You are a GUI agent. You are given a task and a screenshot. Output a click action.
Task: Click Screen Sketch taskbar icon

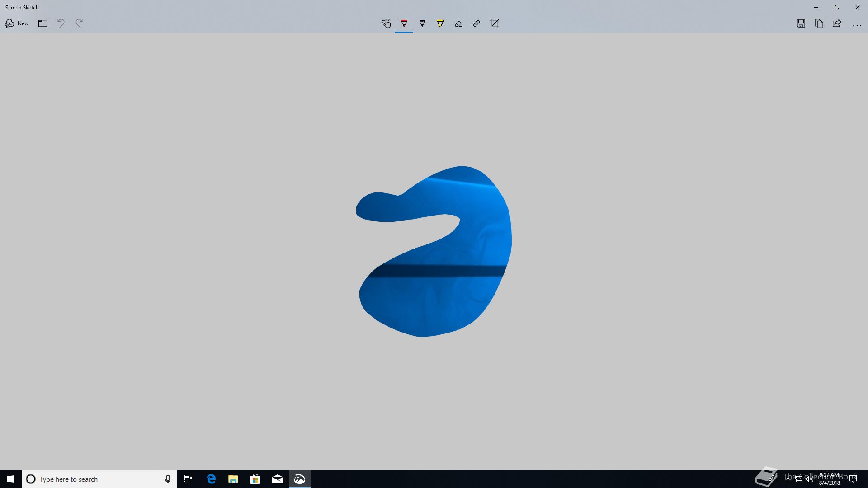click(300, 479)
